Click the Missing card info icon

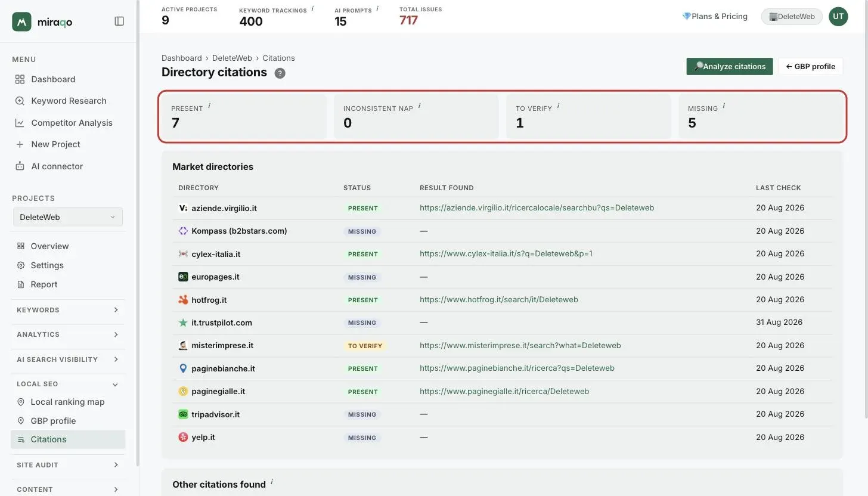(x=724, y=106)
